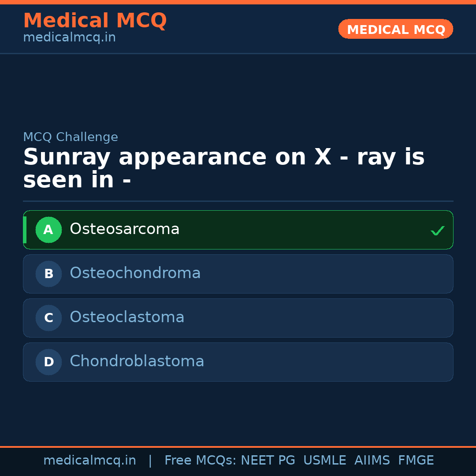
Task: Click the separator bar in the footer
Action: click(x=150, y=460)
